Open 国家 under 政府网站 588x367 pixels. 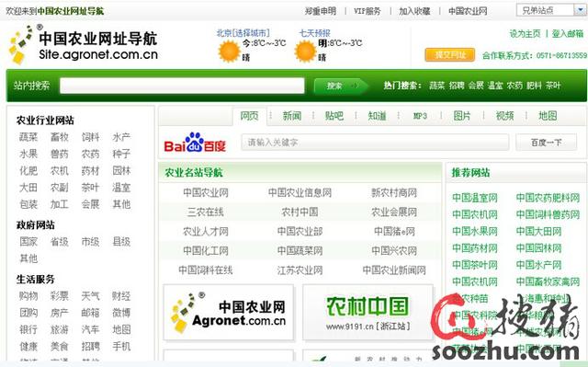(28, 242)
